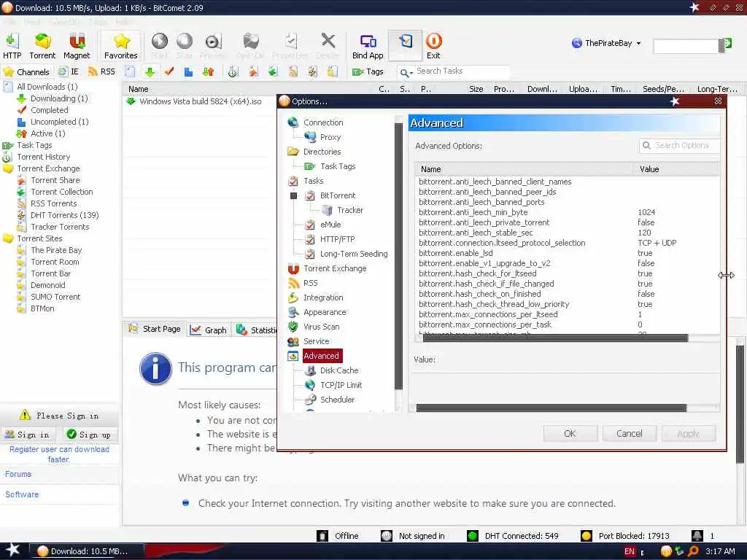Screen dimensions: 747x560
Task: Click the IE button in secondary toolbar
Action: pos(69,72)
